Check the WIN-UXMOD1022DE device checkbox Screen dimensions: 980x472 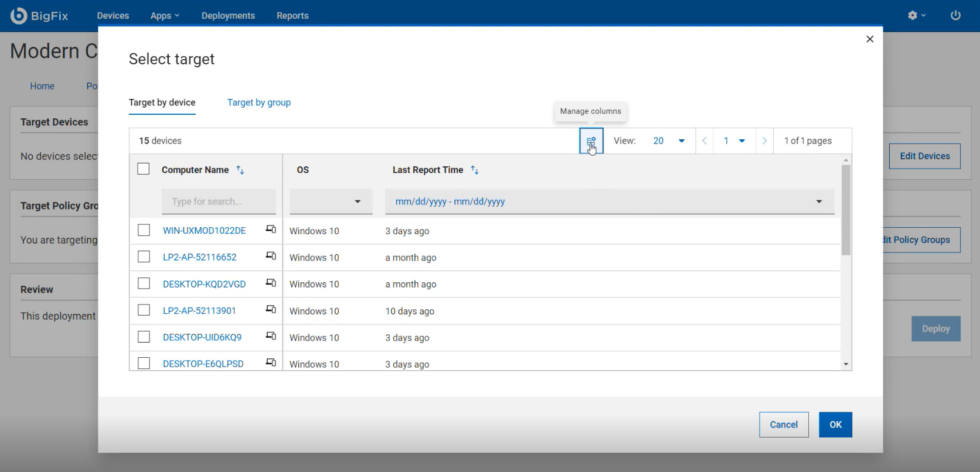pos(144,230)
